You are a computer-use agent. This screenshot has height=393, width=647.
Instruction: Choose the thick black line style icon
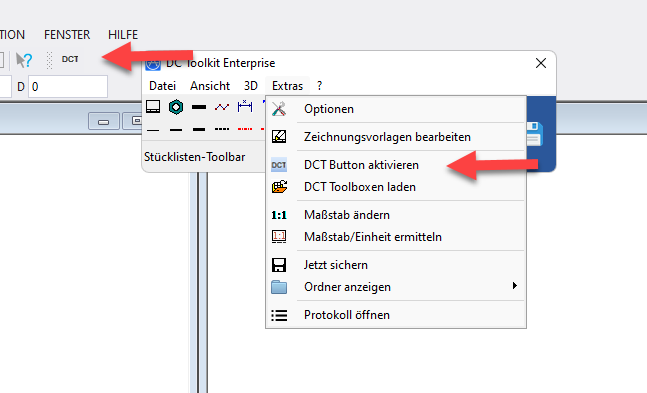(199, 130)
